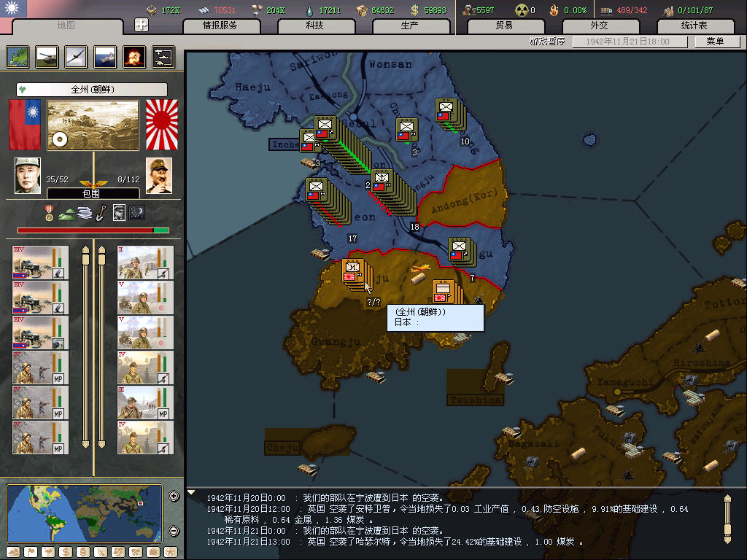The width and height of the screenshot is (747, 560).
Task: Select the first motorized division card
Action: [x=41, y=262]
